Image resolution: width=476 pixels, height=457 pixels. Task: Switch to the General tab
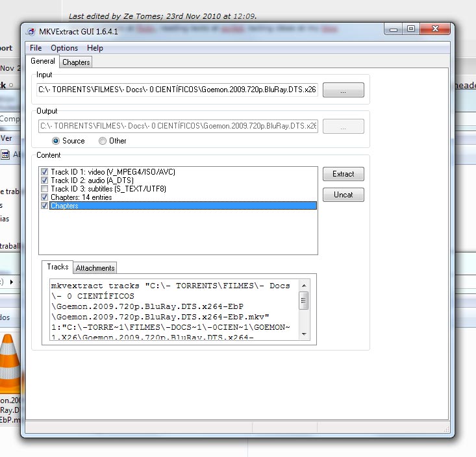point(42,61)
